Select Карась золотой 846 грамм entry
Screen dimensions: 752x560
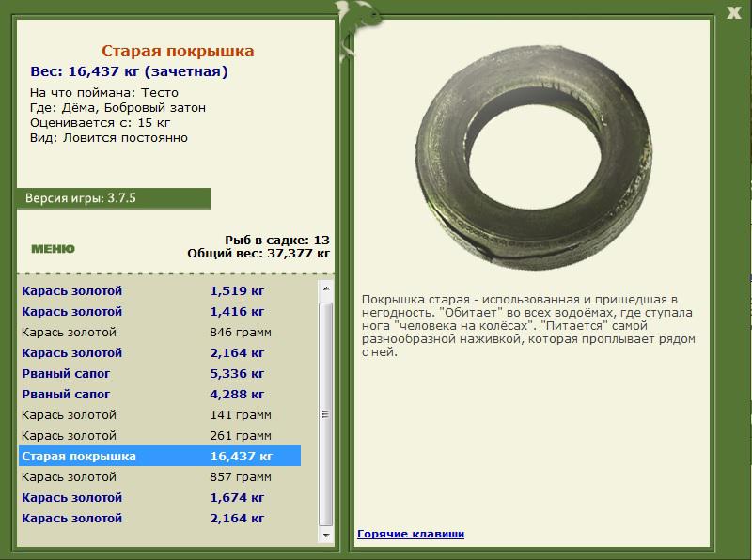pyautogui.click(x=160, y=333)
